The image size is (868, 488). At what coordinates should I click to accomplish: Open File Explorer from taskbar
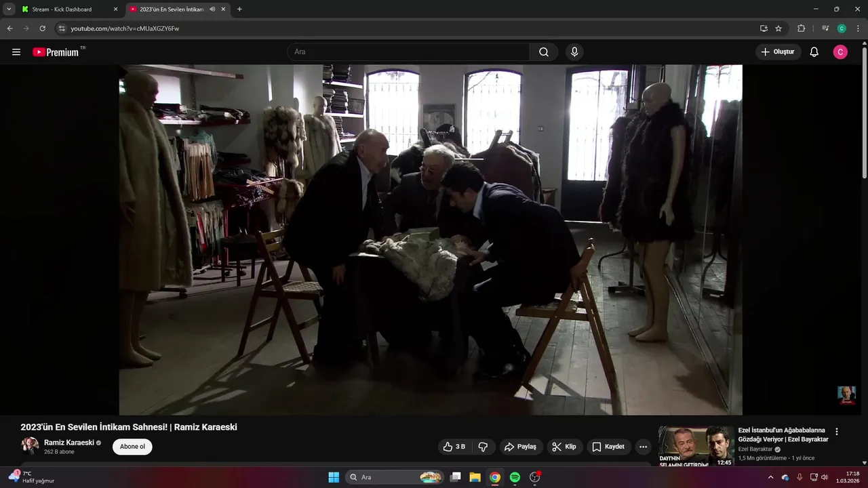click(x=475, y=477)
